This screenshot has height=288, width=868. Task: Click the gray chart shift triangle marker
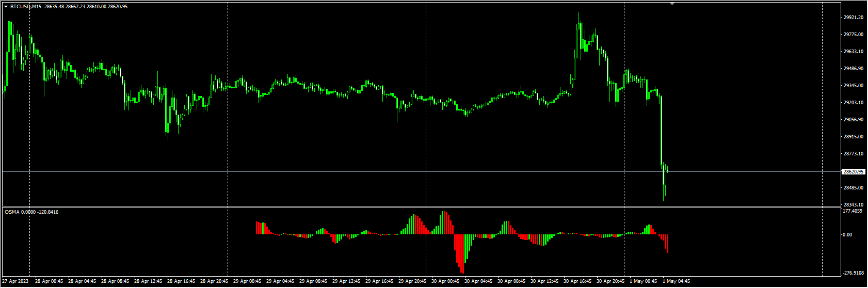(x=672, y=4)
